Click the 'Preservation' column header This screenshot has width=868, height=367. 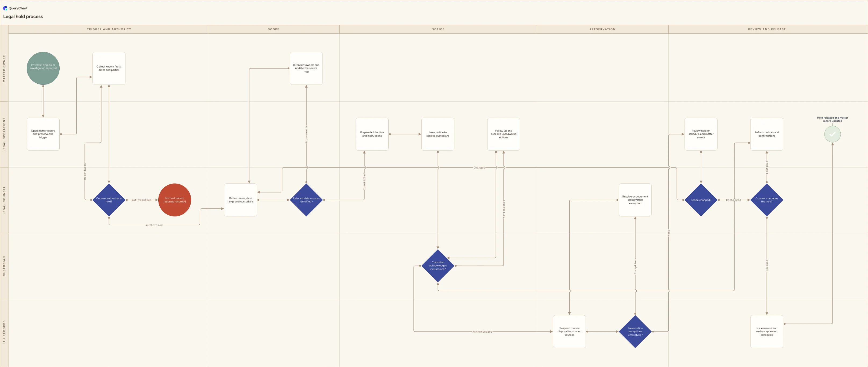click(602, 29)
